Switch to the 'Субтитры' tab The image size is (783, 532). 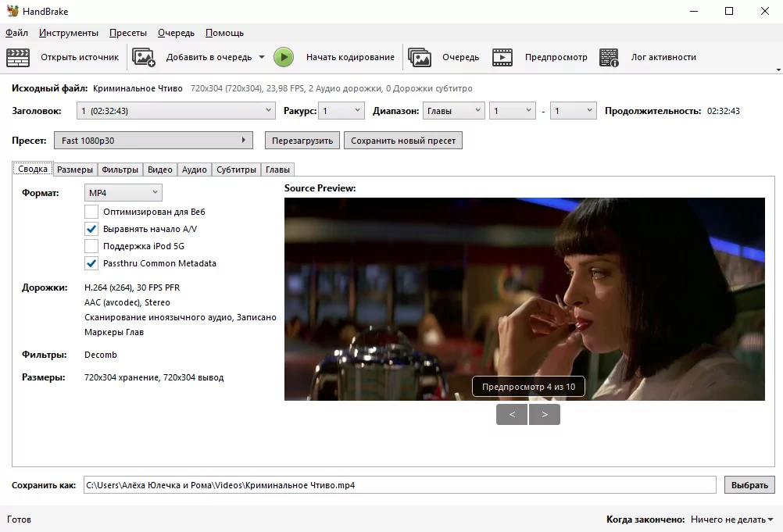(236, 170)
